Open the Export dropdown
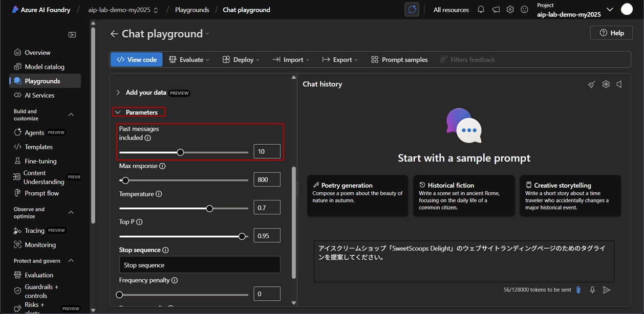 coord(340,60)
